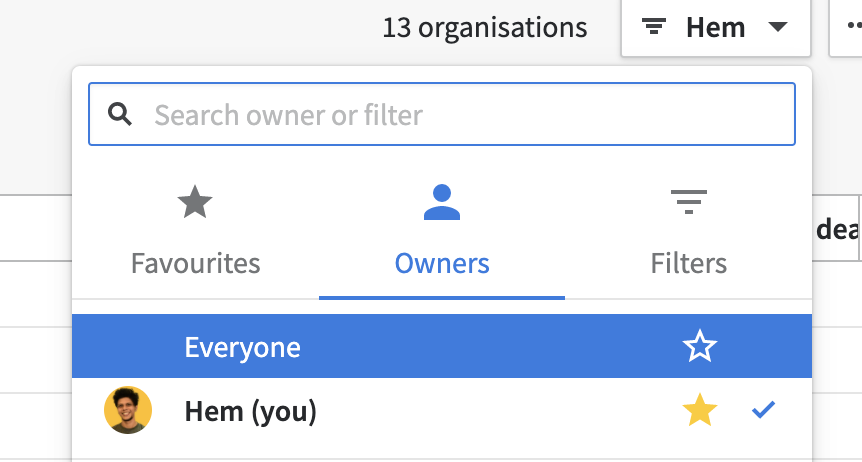Open the Filters tab label
Viewport: 862px width, 462px height.
tap(689, 263)
